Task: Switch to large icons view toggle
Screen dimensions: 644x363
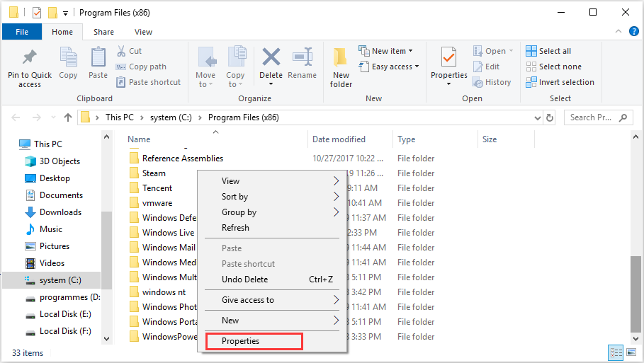Action: 630,352
